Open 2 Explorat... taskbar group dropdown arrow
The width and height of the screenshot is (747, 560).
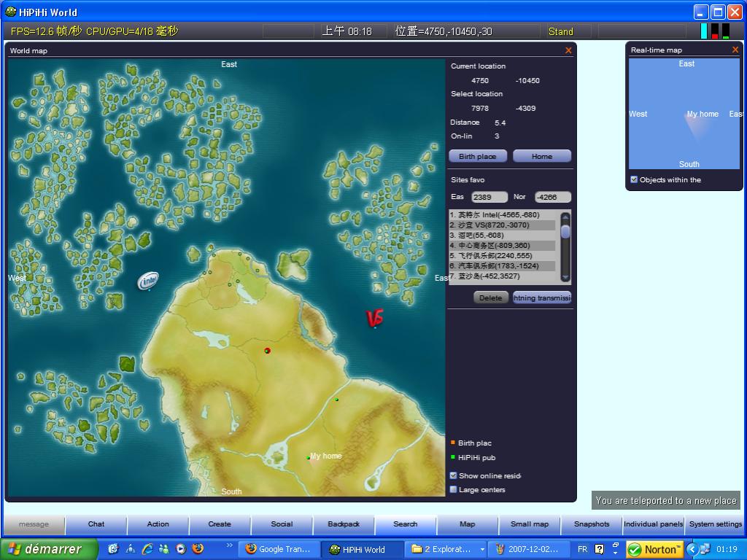click(482, 549)
